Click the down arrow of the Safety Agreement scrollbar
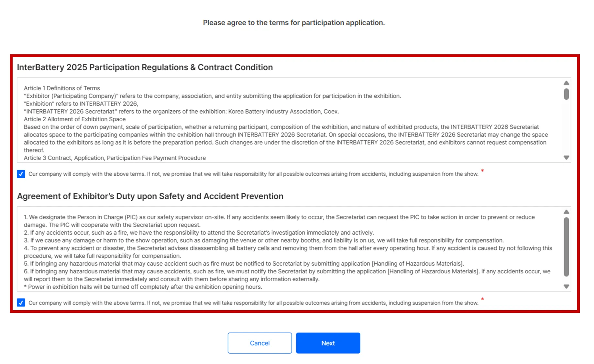594x364 pixels. 566,286
